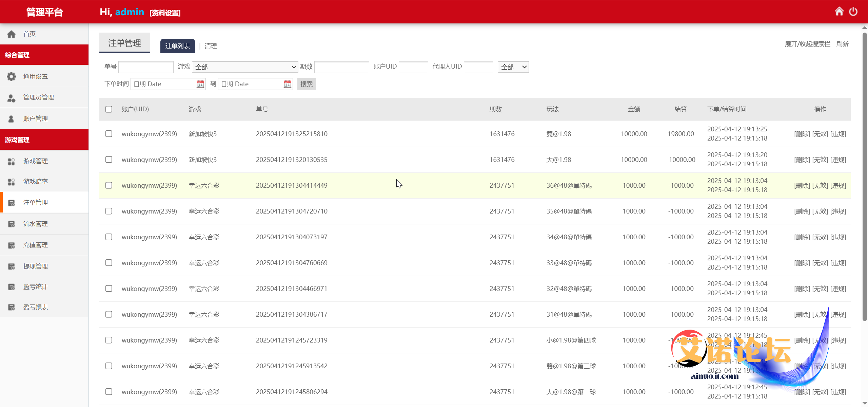Click [删除] for order 20250412191325215810
868x407 pixels.
pyautogui.click(x=802, y=134)
